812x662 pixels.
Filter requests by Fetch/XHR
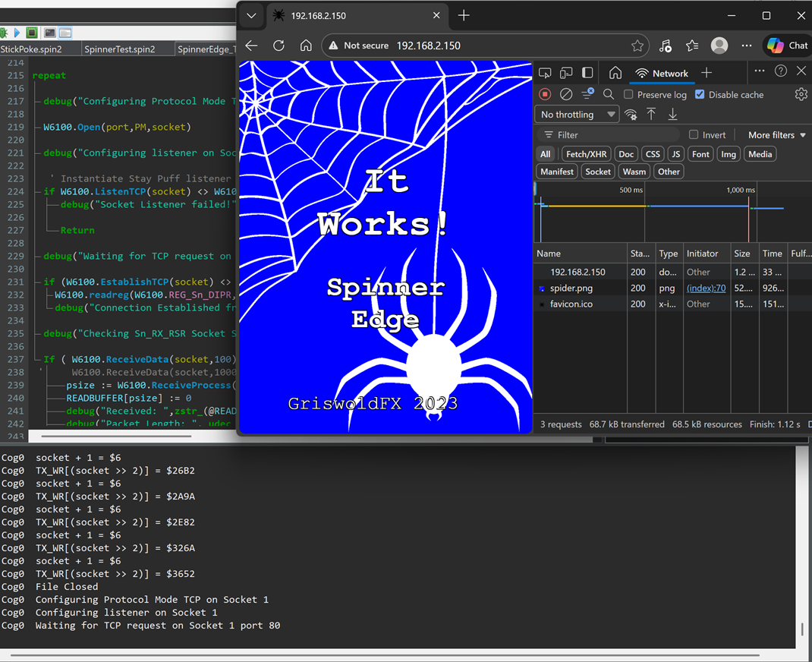[587, 154]
